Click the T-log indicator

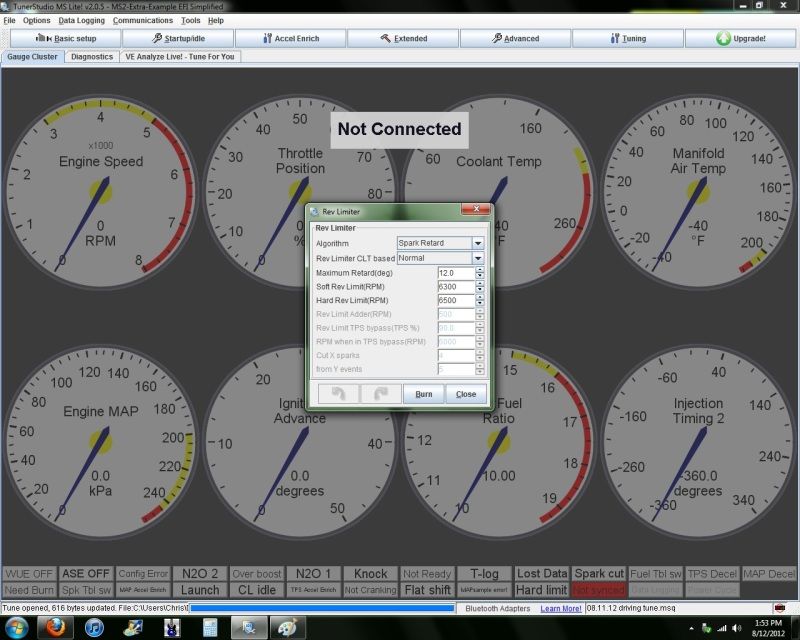pyautogui.click(x=484, y=574)
